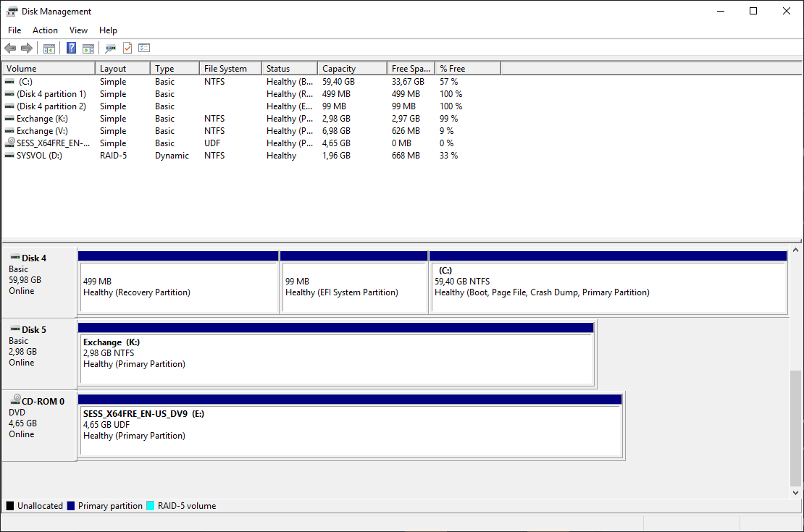The height and width of the screenshot is (532, 804).
Task: Click the Back arrow in the toolbar
Action: point(10,48)
